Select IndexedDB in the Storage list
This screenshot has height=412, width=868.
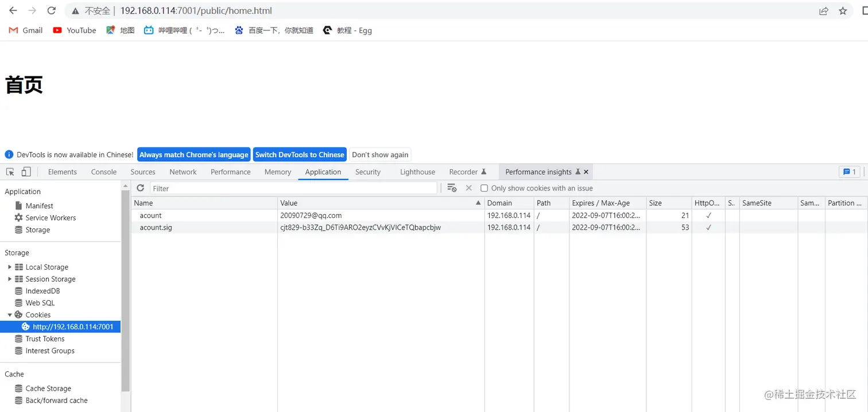[x=37, y=291]
